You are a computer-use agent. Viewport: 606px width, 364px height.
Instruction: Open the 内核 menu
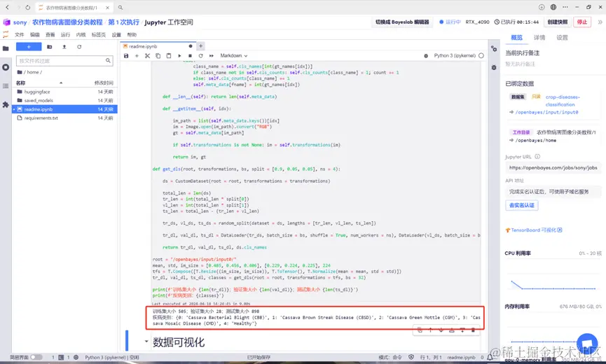81,35
